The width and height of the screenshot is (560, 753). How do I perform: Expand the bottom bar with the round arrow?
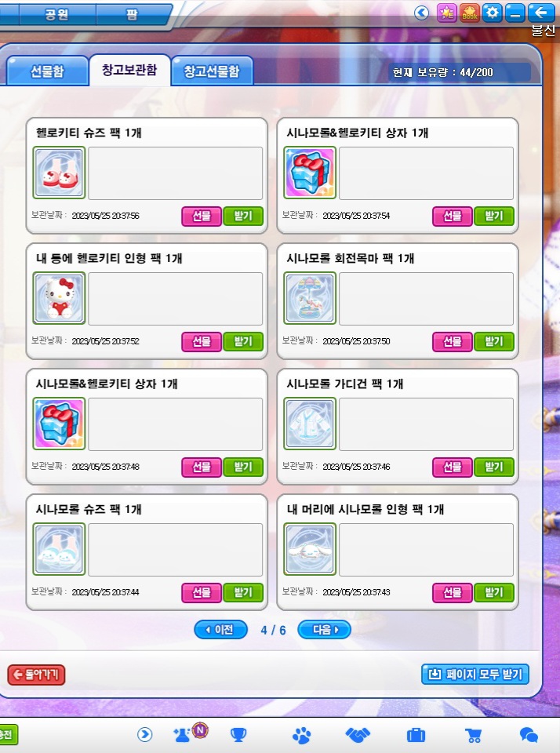[144, 734]
